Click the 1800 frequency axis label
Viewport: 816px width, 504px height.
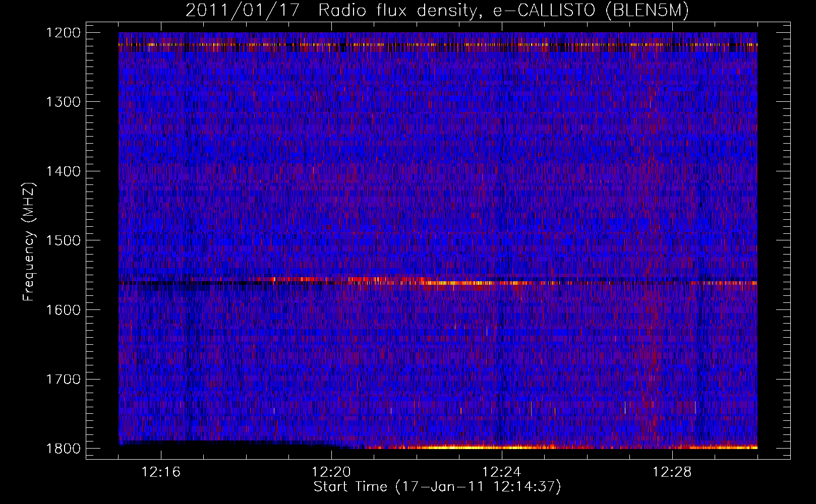(x=64, y=449)
